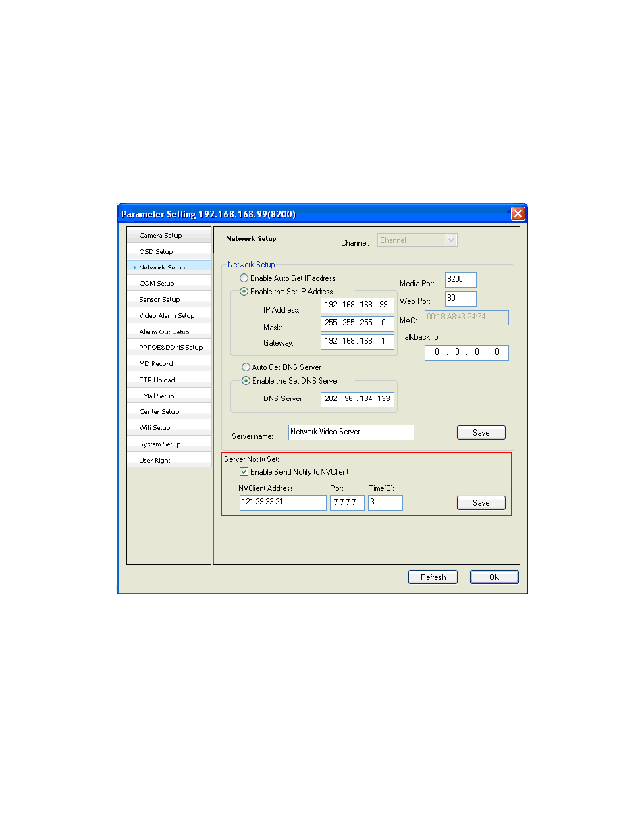This screenshot has height=834, width=644.
Task: Click the Server name field
Action: click(x=351, y=432)
